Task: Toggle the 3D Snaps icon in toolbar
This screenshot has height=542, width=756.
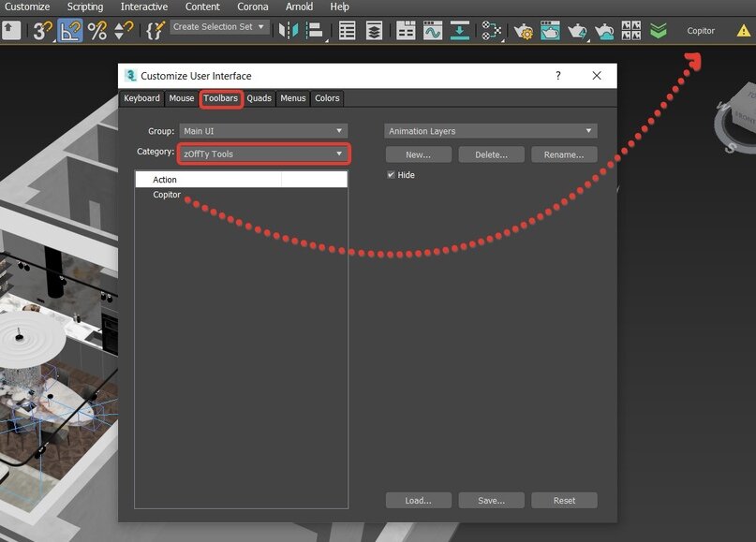Action: tap(42, 31)
